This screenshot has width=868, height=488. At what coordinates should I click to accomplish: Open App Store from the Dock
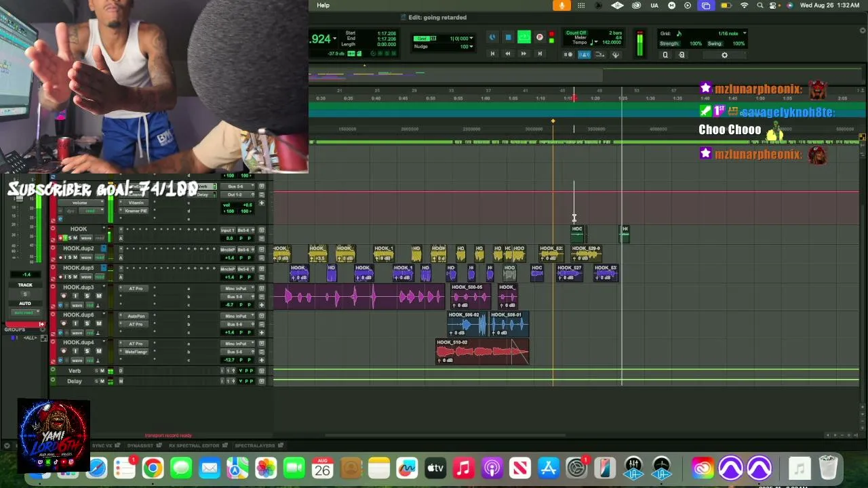(548, 468)
